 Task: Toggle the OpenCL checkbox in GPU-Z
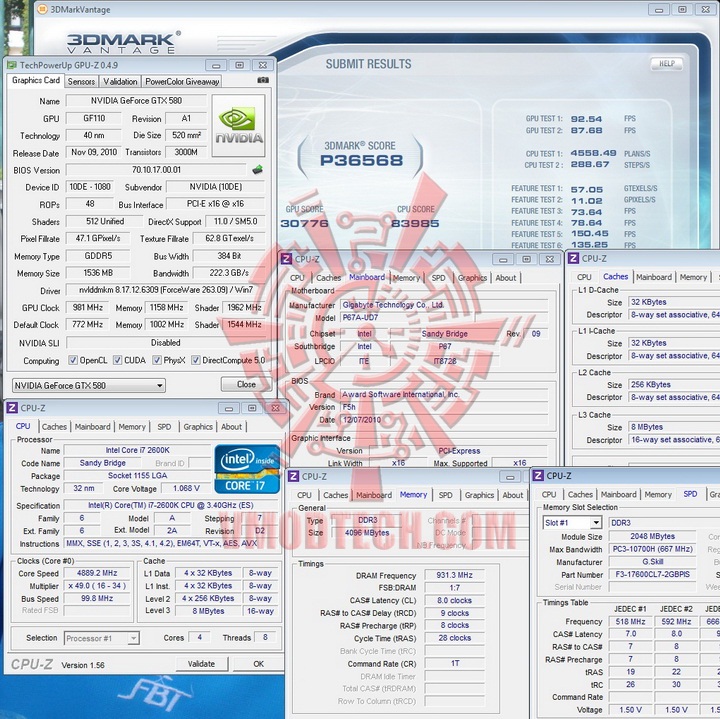(x=73, y=360)
